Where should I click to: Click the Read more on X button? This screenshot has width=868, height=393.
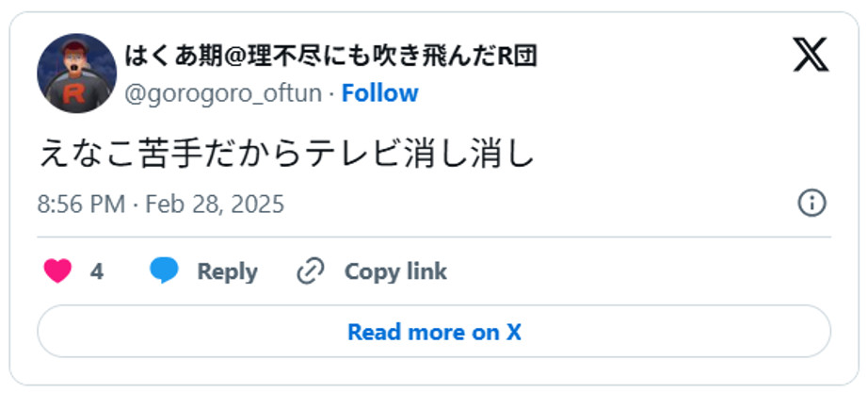pos(434,332)
